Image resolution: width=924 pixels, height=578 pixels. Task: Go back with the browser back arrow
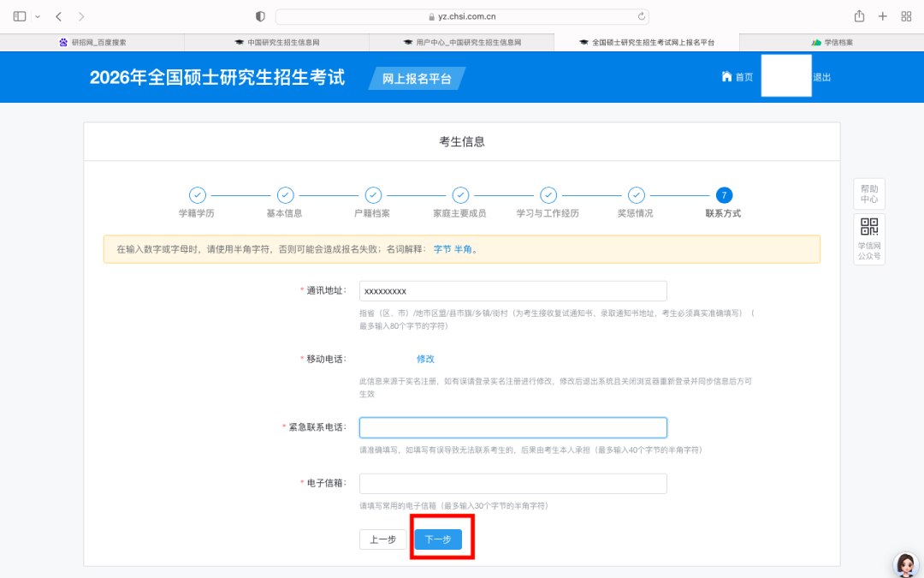pyautogui.click(x=58, y=16)
